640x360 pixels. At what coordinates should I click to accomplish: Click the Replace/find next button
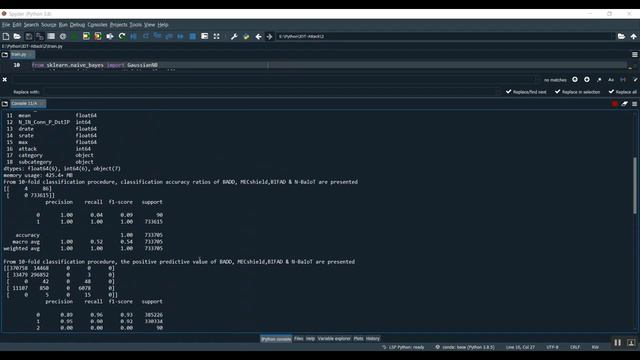526,92
